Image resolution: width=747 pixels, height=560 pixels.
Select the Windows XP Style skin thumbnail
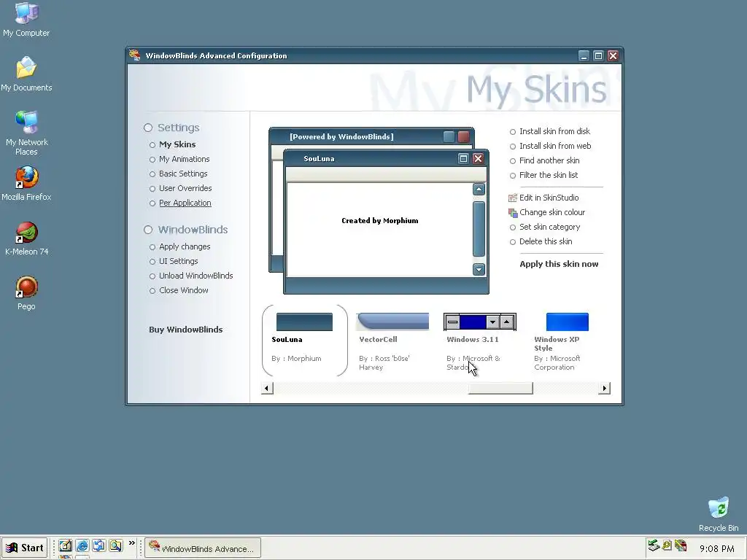click(568, 322)
